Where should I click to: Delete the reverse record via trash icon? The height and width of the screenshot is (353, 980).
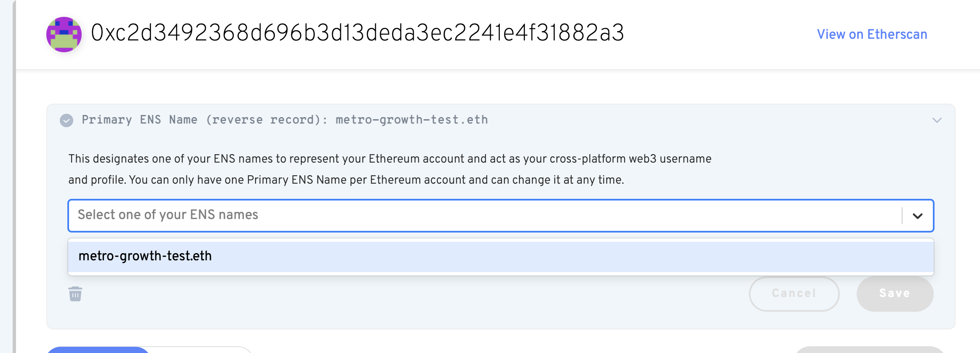pos(75,294)
